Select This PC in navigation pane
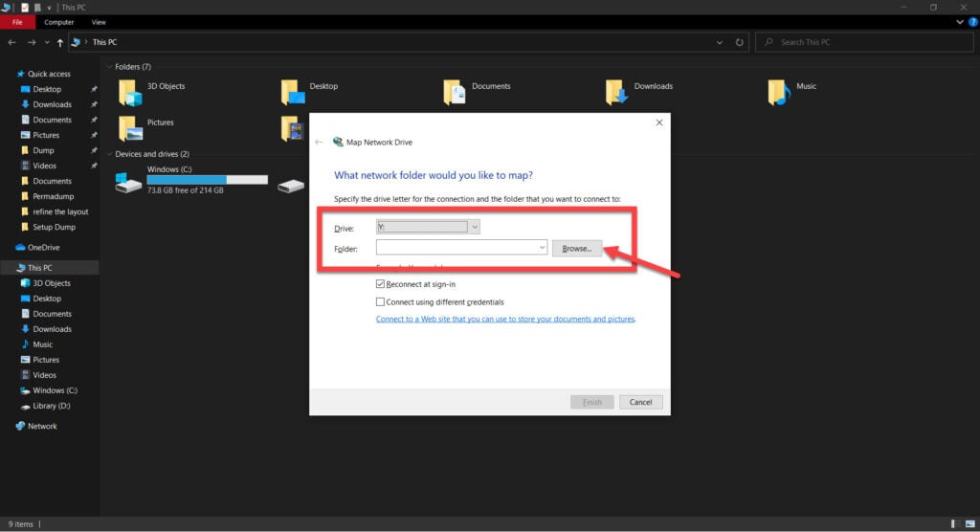 click(x=40, y=268)
